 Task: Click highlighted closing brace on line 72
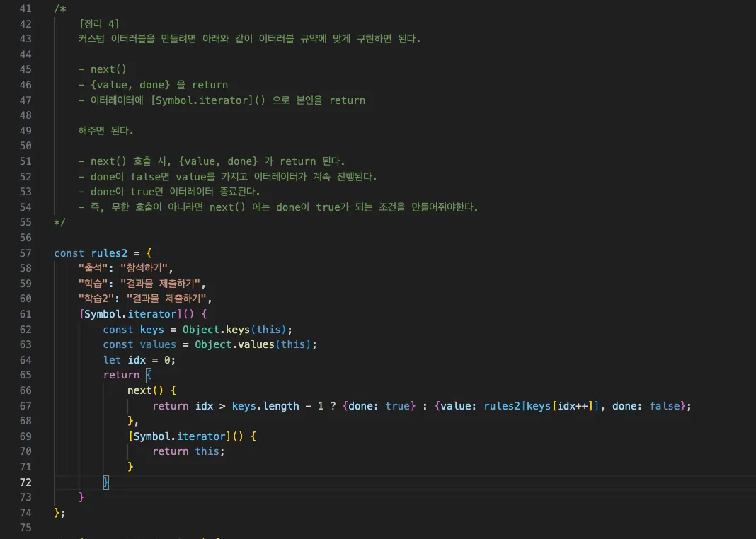[x=106, y=482]
